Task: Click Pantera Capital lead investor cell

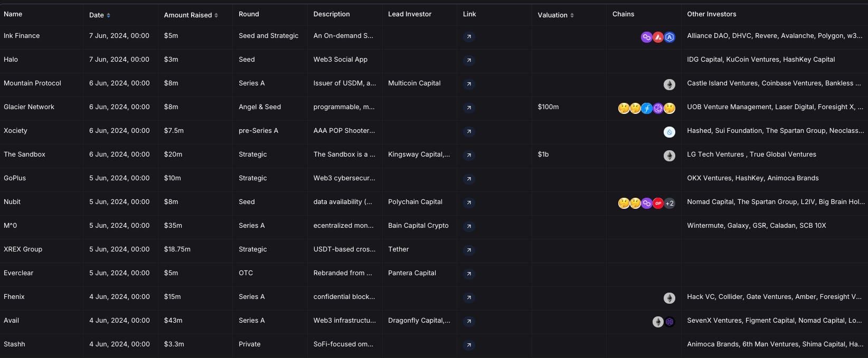Action: pyautogui.click(x=412, y=273)
